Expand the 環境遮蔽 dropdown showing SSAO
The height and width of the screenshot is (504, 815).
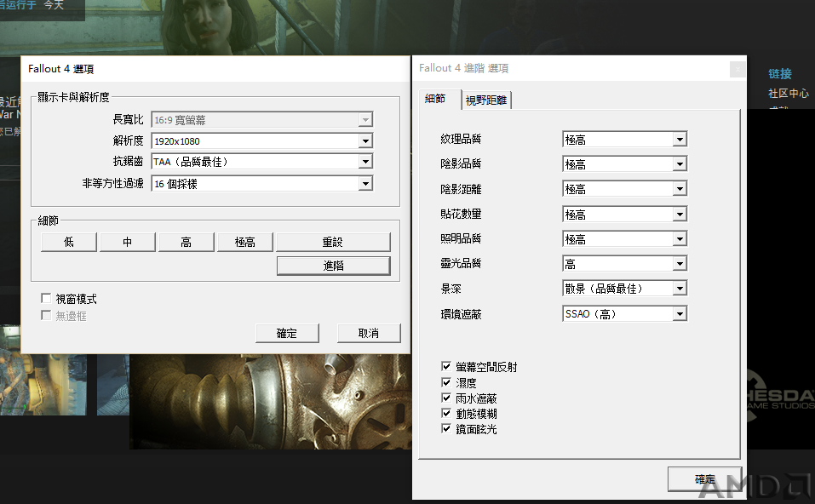pyautogui.click(x=625, y=314)
